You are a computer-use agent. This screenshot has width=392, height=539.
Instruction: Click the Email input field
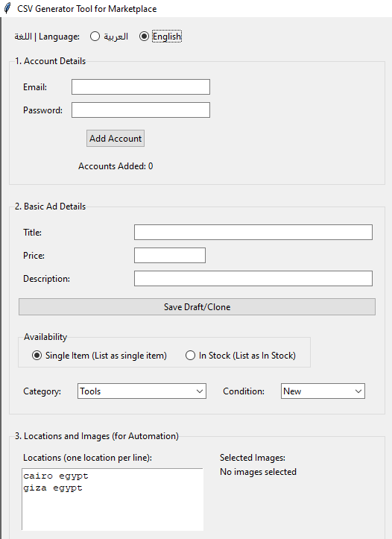[141, 87]
